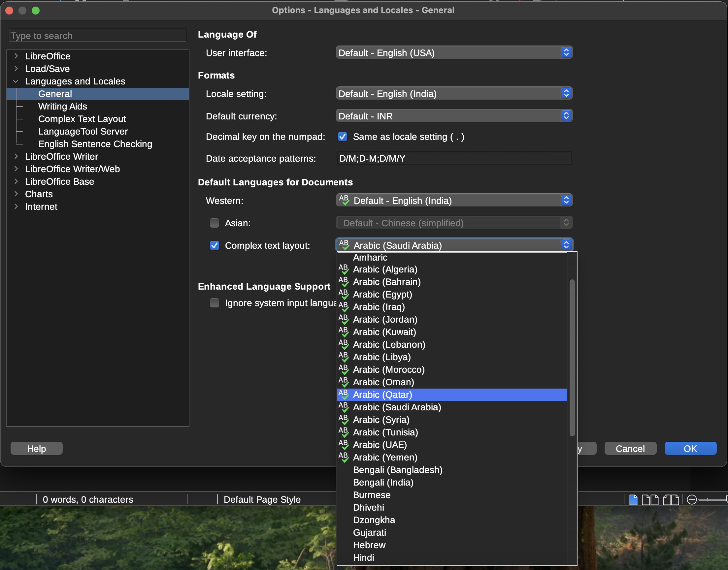The width and height of the screenshot is (728, 570).
Task: Open the Default currency dropdown
Action: pyautogui.click(x=454, y=116)
